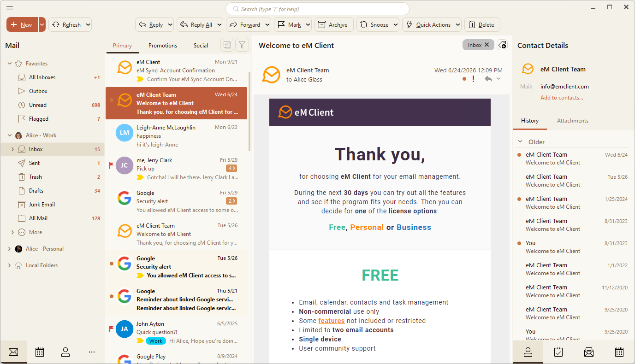Open the Mark dropdown arrow
The image size is (635, 364).
[308, 25]
